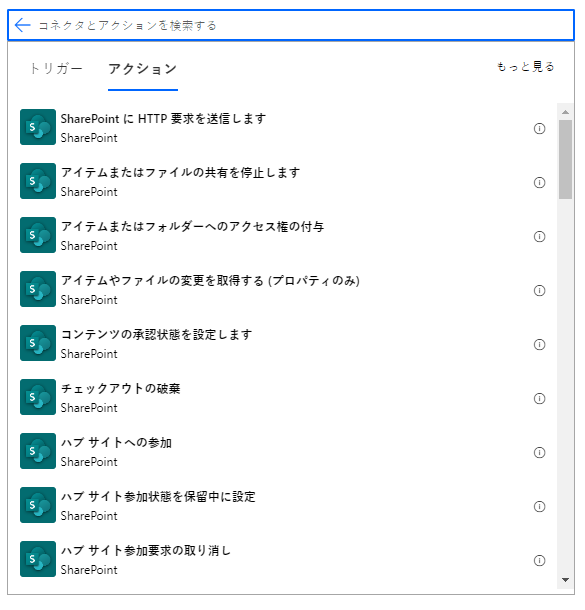Choose ハブ サイト参加状態を保留中に設定 action
585x610 pixels.
[x=284, y=506]
